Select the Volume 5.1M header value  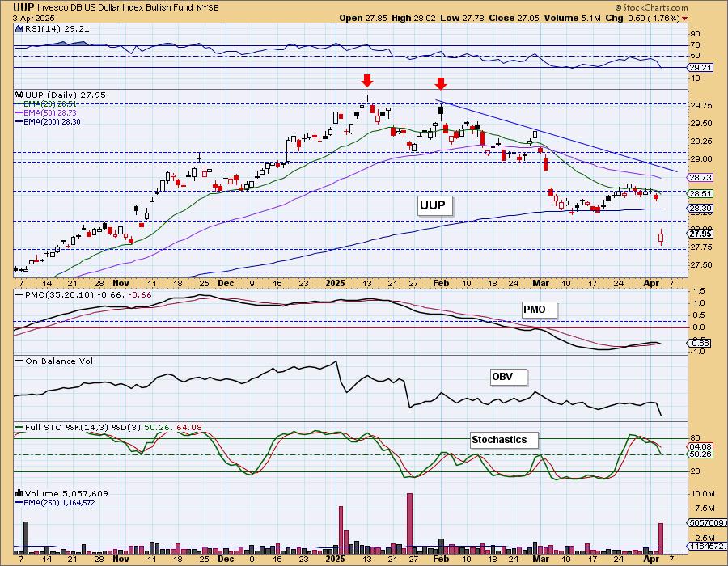573,18
